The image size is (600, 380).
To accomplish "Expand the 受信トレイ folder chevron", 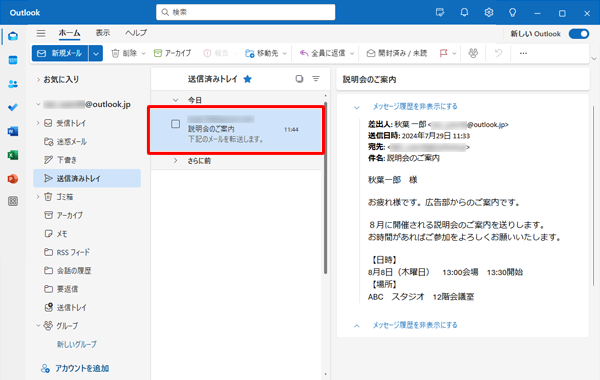I will click(x=38, y=123).
